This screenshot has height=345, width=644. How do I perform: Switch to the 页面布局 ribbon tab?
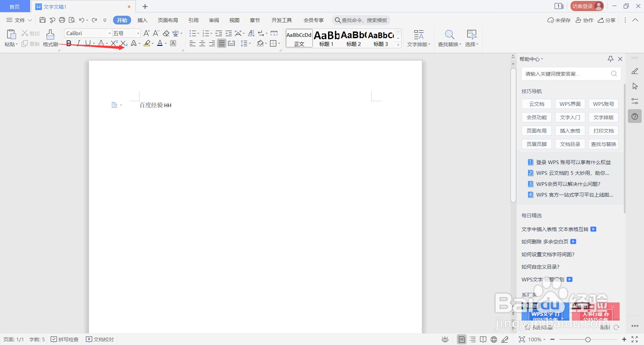click(168, 20)
